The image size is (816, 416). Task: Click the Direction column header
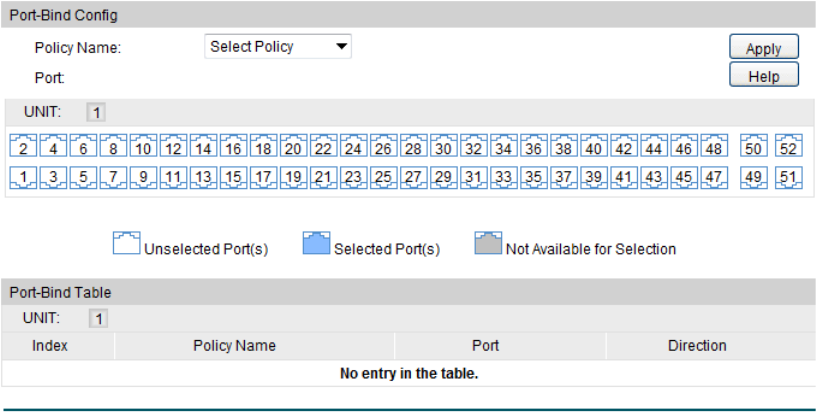pyautogui.click(x=697, y=346)
